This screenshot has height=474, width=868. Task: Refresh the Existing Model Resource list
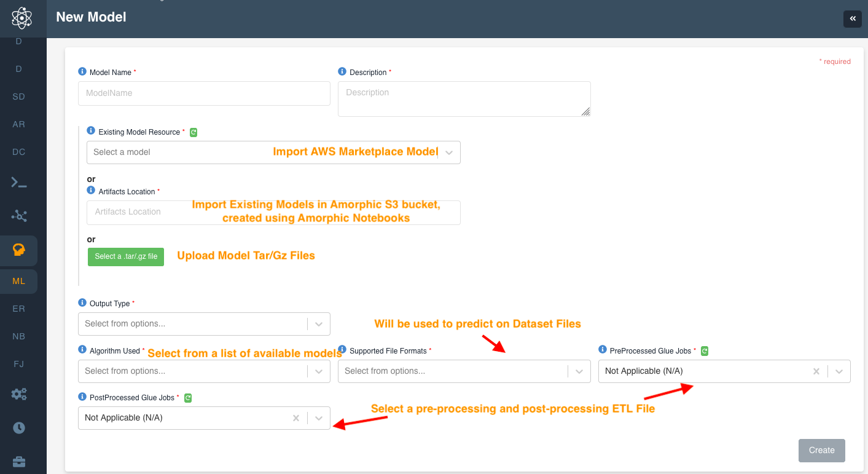[194, 132]
